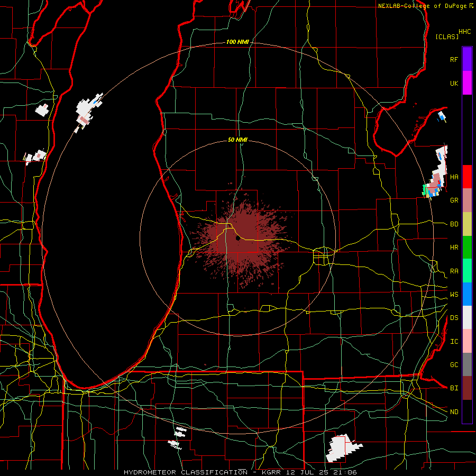Click the 'UK' legend label
The image size is (476, 476).
tap(454, 83)
